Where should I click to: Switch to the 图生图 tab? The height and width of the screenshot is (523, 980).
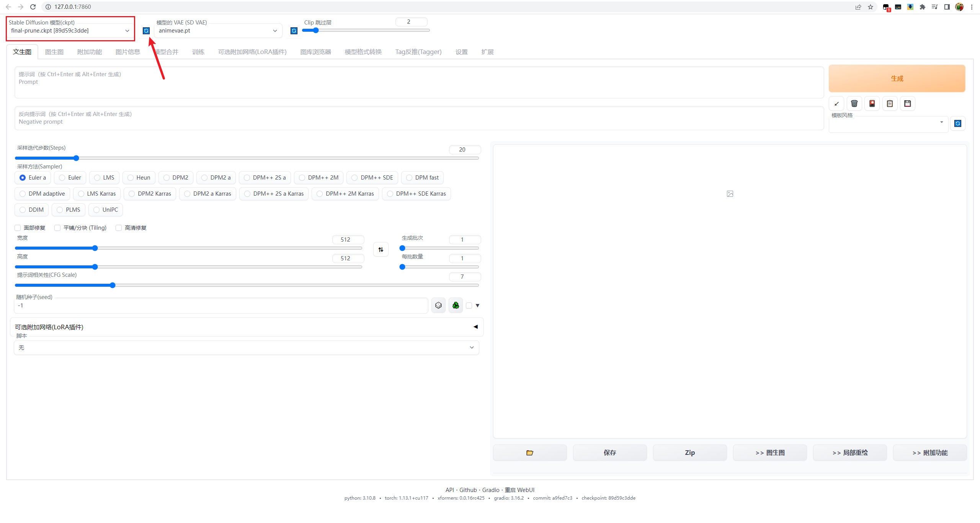click(54, 52)
